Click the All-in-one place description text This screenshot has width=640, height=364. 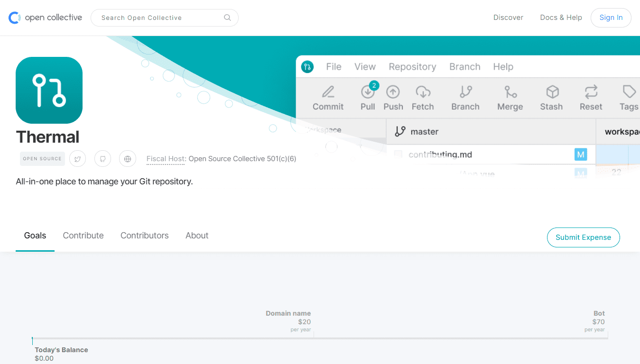(x=104, y=182)
